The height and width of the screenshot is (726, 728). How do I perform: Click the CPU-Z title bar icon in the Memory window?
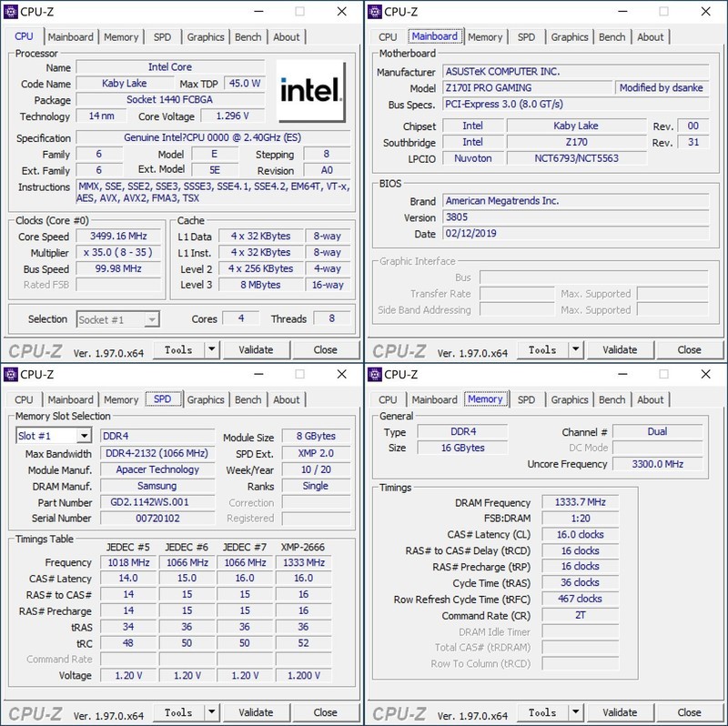[x=374, y=374]
